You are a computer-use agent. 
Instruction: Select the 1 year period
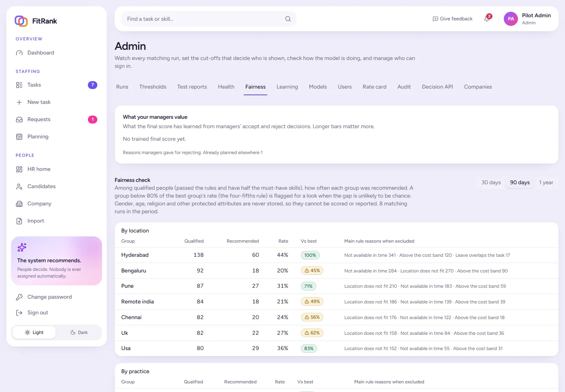[546, 183]
